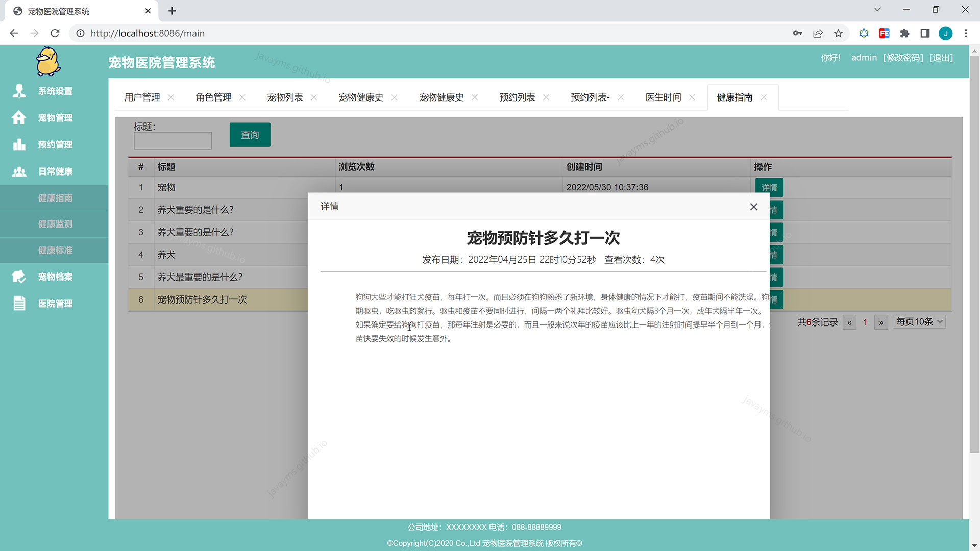The width and height of the screenshot is (980, 551).
Task: Click the 修改密码 link
Action: coord(903,58)
